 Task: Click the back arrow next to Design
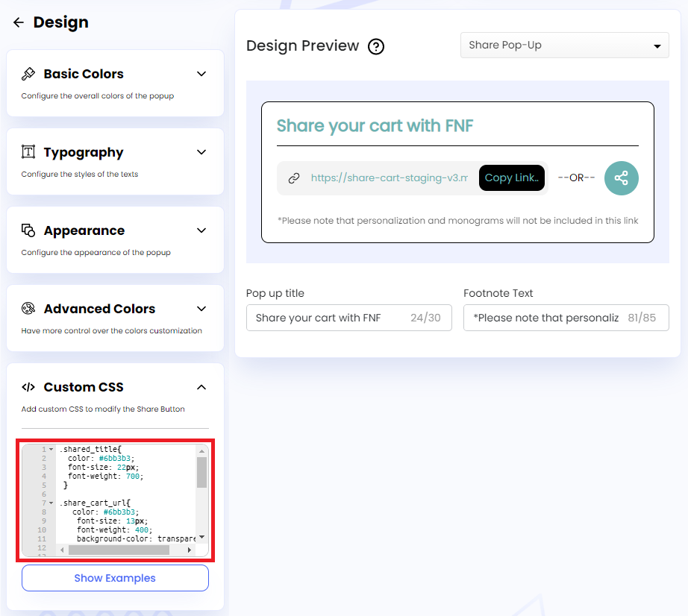coord(18,22)
